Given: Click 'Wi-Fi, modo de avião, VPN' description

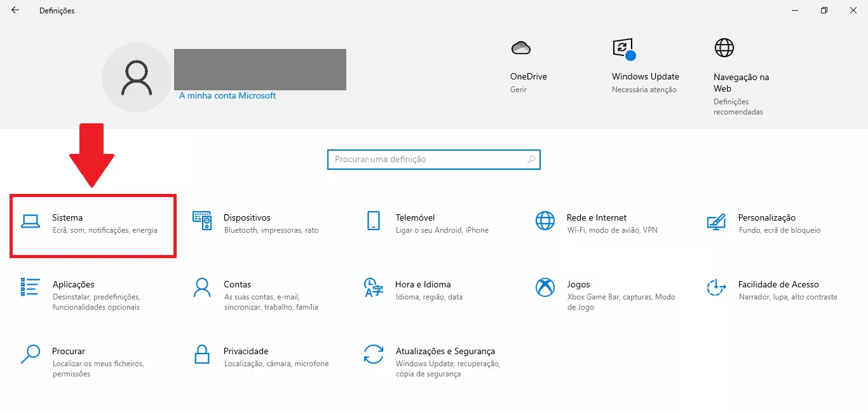Looking at the screenshot, I should pos(613,230).
